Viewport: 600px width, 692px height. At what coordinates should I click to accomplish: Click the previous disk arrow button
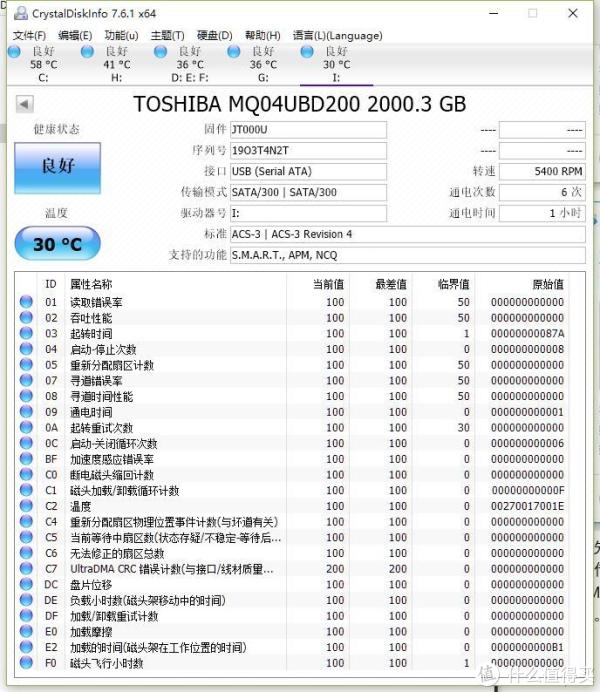[x=24, y=105]
